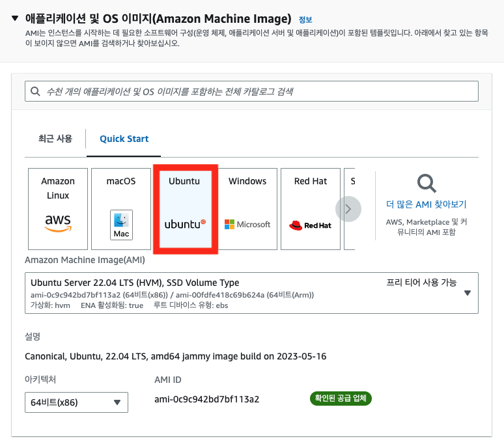This screenshot has width=504, height=448.
Task: Select the macOS AMI card
Action: click(x=121, y=209)
